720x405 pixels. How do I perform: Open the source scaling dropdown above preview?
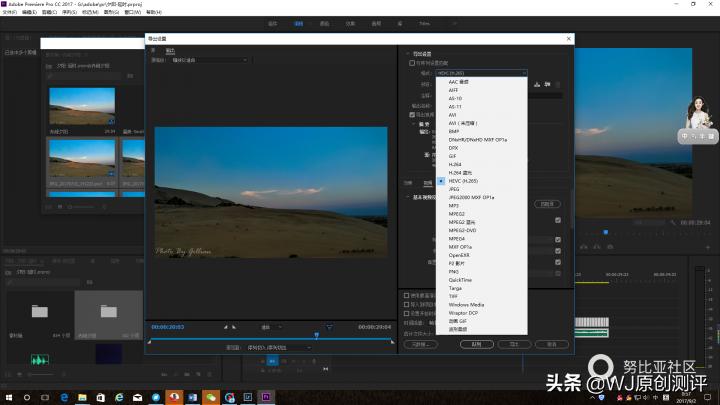pyautogui.click(x=209, y=60)
